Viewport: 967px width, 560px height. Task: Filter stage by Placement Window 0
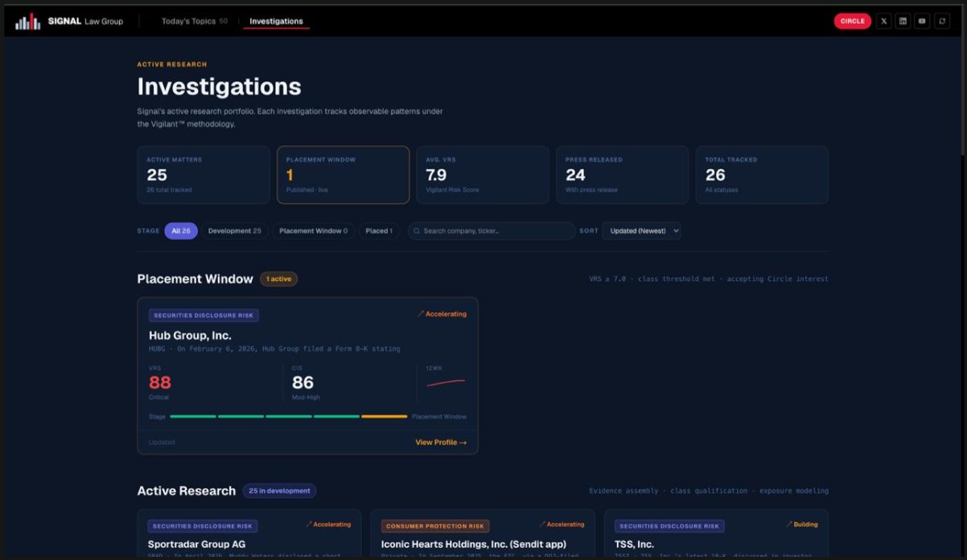point(313,231)
